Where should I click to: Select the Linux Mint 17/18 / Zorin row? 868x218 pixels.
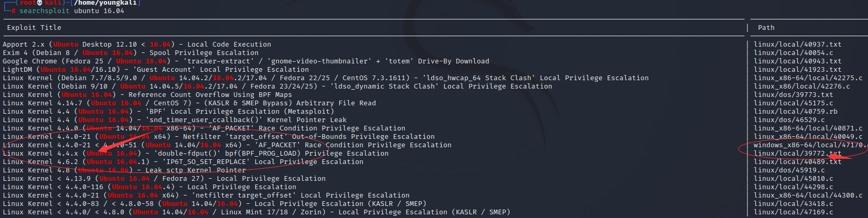pos(256,212)
